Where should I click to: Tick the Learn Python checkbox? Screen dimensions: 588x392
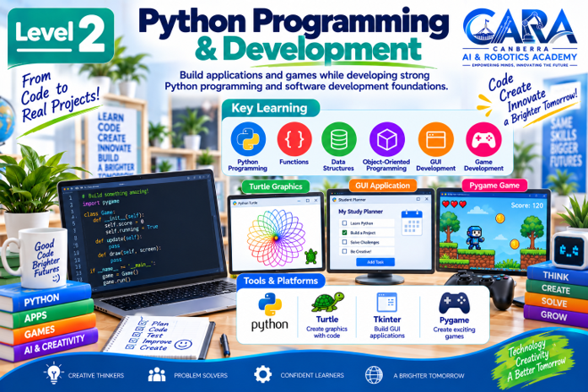(344, 223)
